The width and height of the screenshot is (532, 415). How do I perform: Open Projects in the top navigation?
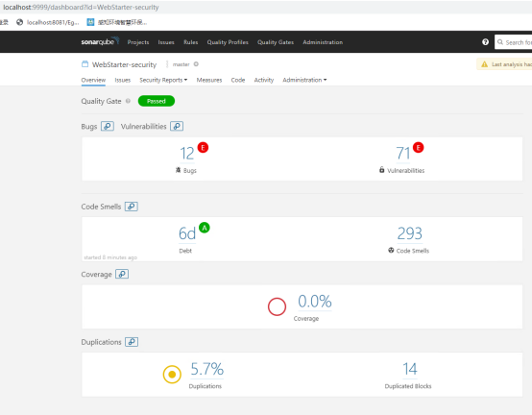tap(138, 42)
